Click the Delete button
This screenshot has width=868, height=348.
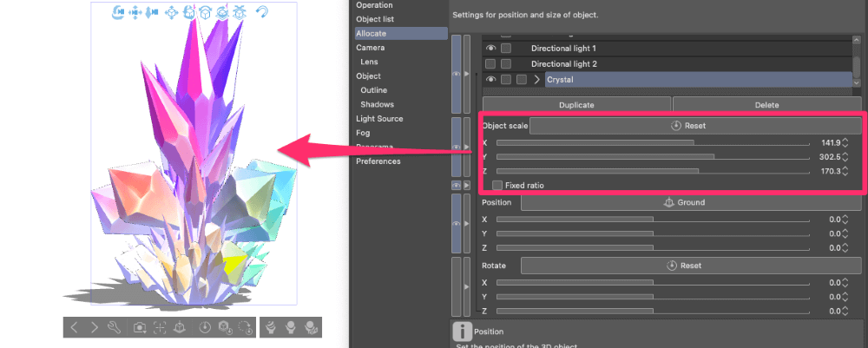pos(766,104)
